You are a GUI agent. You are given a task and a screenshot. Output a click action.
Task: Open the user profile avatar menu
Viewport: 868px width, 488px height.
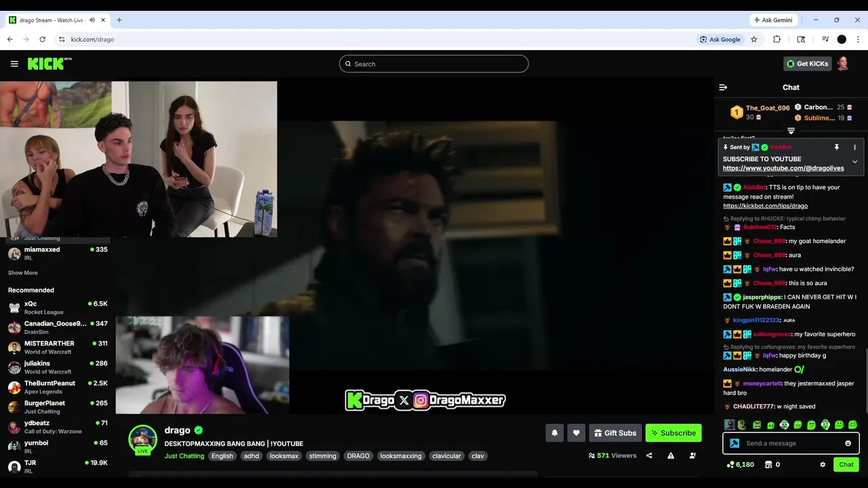843,64
